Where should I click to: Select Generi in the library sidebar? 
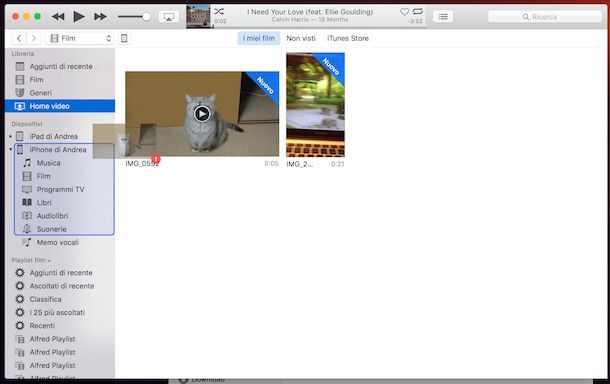coord(60,93)
